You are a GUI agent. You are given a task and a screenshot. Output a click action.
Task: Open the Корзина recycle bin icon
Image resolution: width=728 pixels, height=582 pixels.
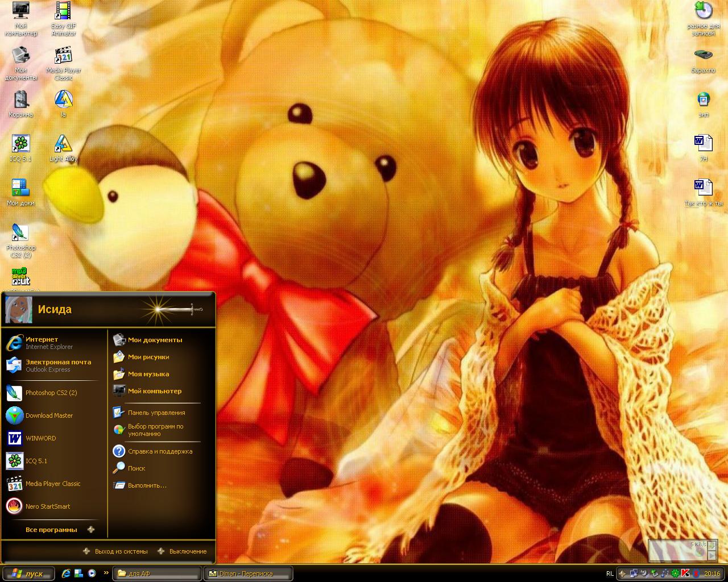pos(21,104)
